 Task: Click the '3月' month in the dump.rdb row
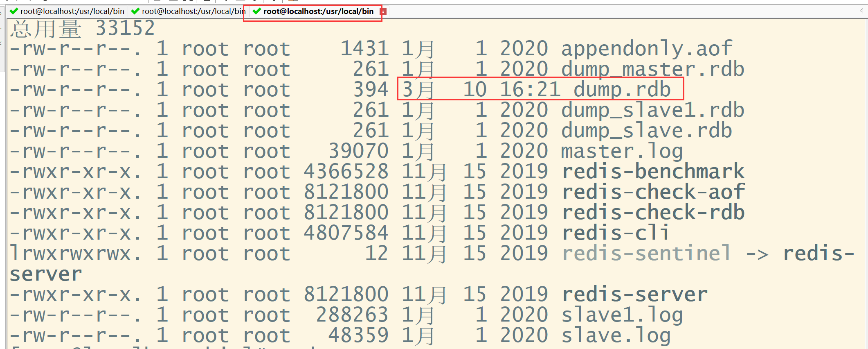tap(418, 90)
